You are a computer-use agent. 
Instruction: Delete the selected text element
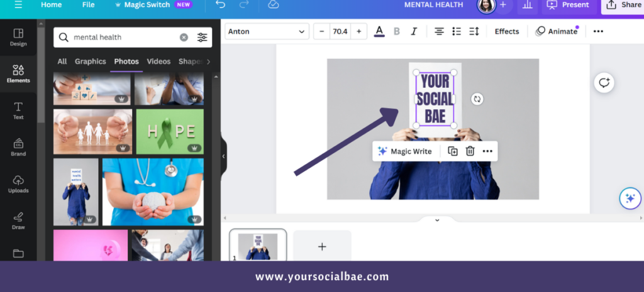pos(470,151)
